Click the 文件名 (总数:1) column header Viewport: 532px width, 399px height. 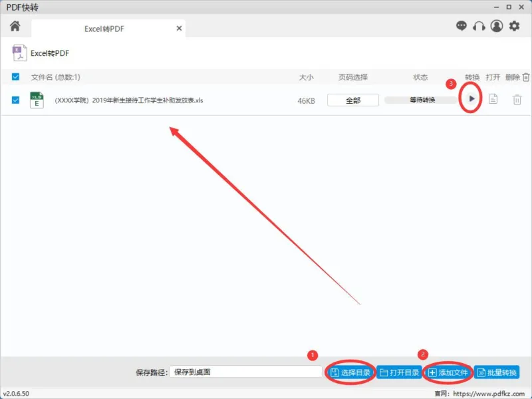click(56, 77)
